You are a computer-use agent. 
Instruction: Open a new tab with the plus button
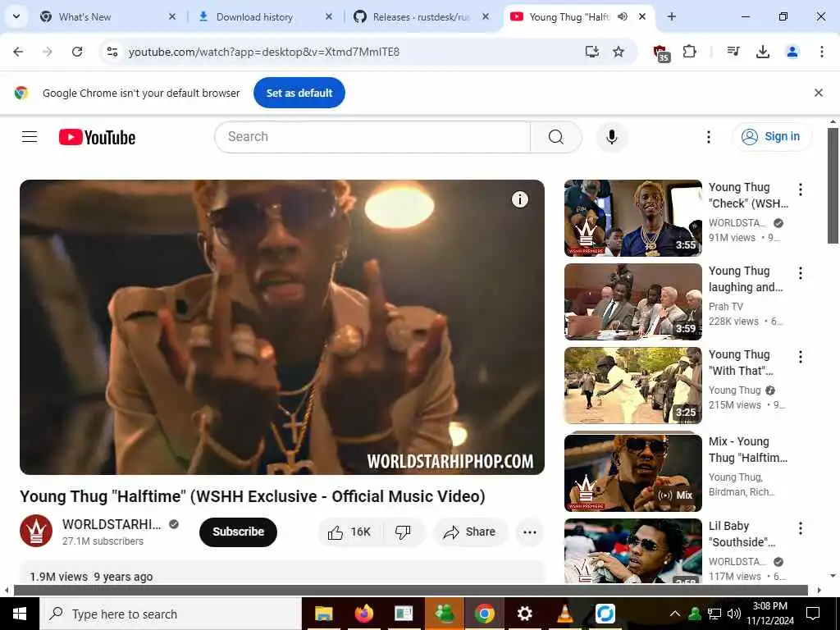coord(671,16)
